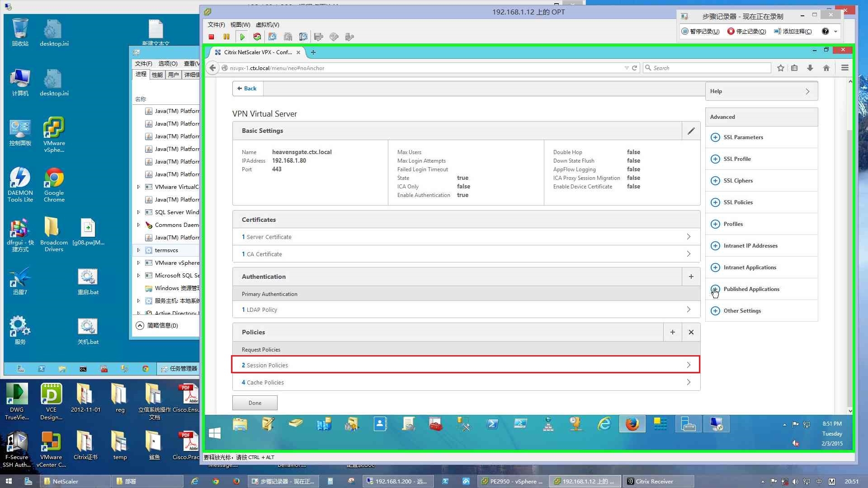Open the URL bar history dropdown
This screenshot has height=488, width=868.
tap(627, 68)
